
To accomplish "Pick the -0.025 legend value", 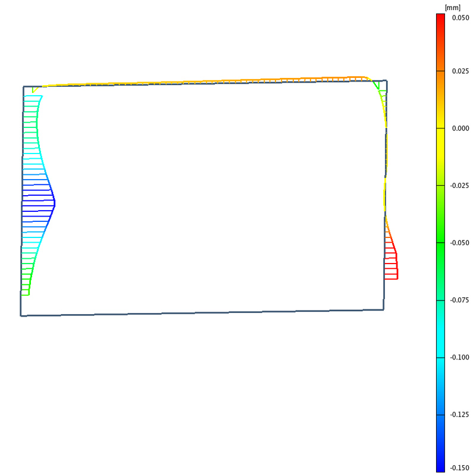I will click(x=459, y=186).
